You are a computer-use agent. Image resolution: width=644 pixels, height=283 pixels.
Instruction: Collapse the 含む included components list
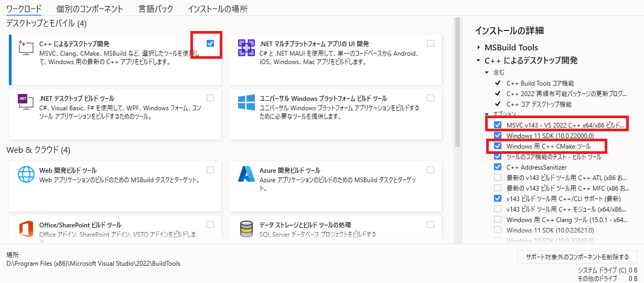(x=487, y=72)
